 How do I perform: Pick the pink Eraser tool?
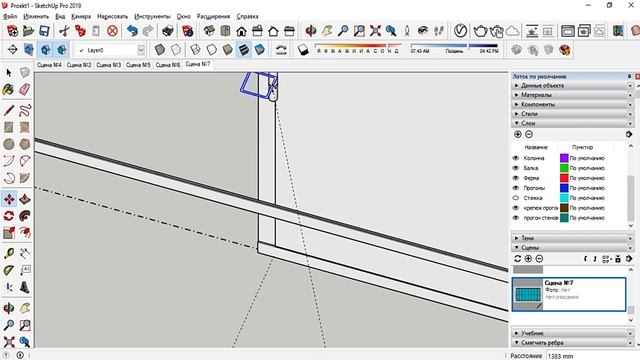pyautogui.click(x=24, y=89)
